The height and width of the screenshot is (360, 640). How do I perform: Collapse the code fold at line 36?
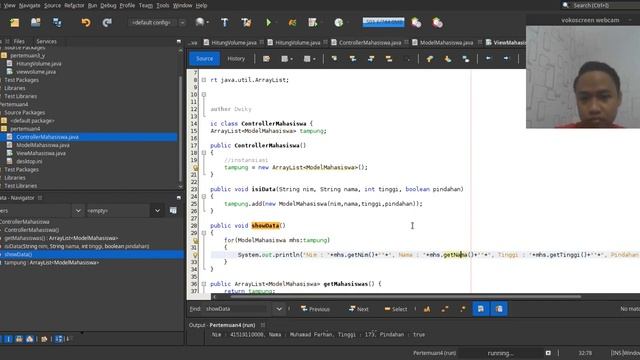pyautogui.click(x=204, y=284)
